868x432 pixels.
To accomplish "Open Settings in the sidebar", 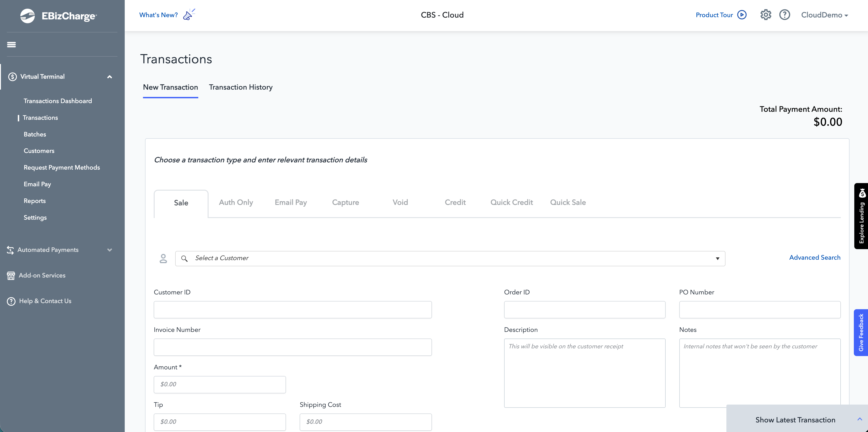I will (35, 218).
